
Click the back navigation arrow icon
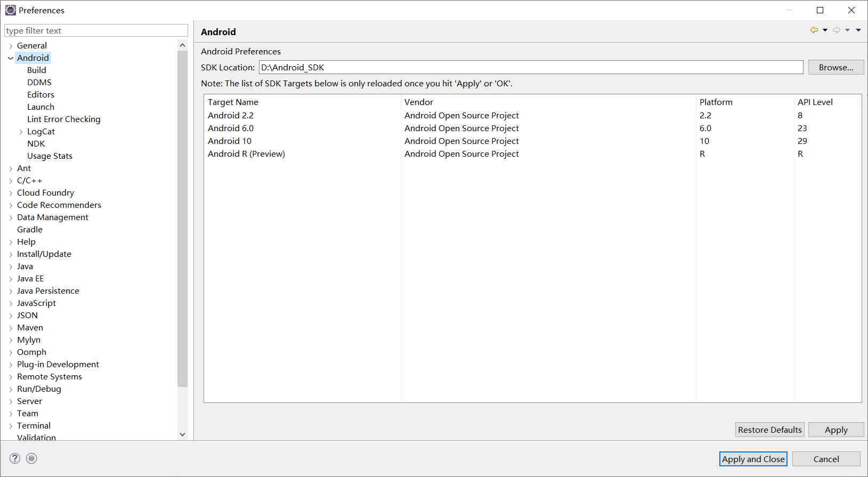point(814,30)
